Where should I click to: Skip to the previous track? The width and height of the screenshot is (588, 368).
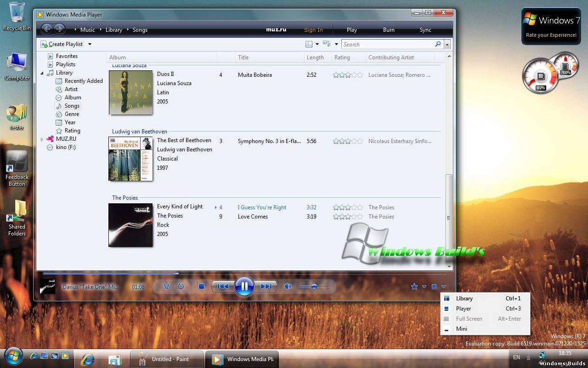(x=223, y=287)
